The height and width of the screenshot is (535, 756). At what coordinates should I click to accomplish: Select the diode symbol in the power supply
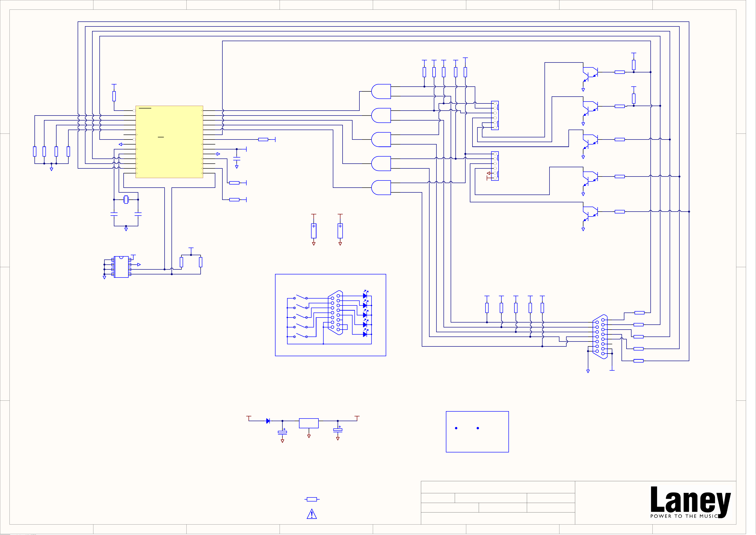point(268,421)
